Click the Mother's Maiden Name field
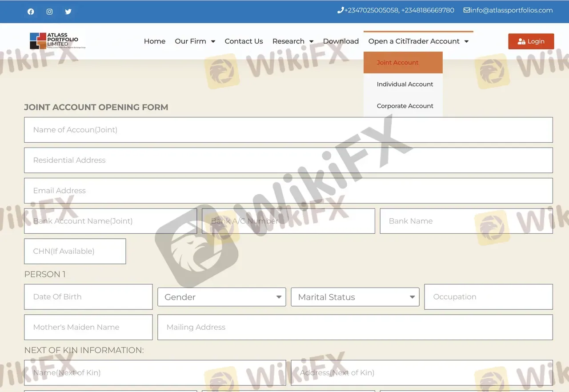Viewport: 569px width, 392px height. tap(88, 327)
